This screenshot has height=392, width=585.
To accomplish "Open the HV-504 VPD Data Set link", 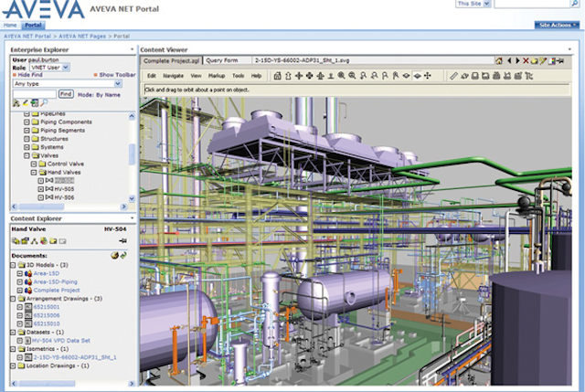I will point(61,341).
